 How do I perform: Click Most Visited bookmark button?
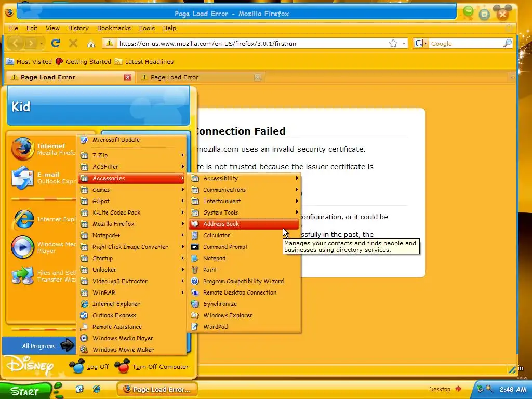click(29, 62)
